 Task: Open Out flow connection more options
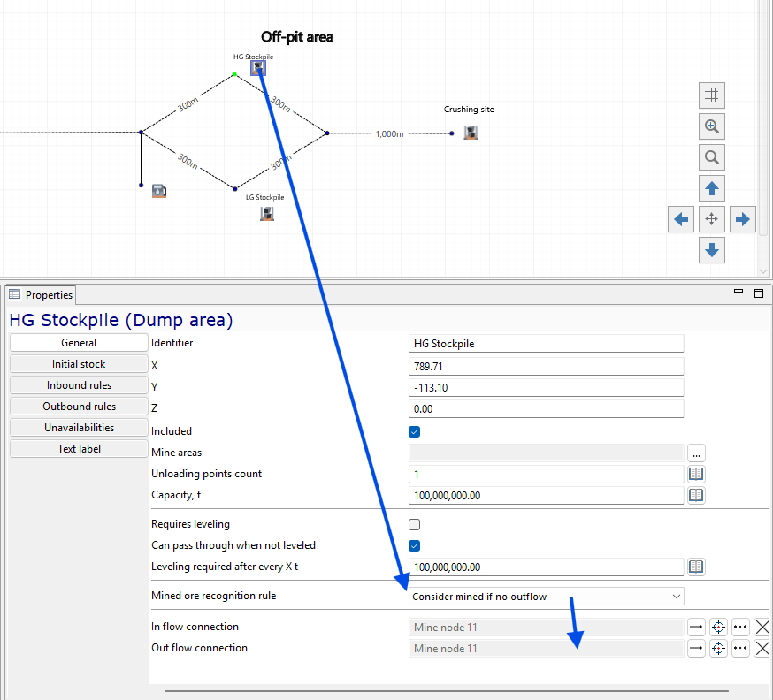click(x=740, y=648)
